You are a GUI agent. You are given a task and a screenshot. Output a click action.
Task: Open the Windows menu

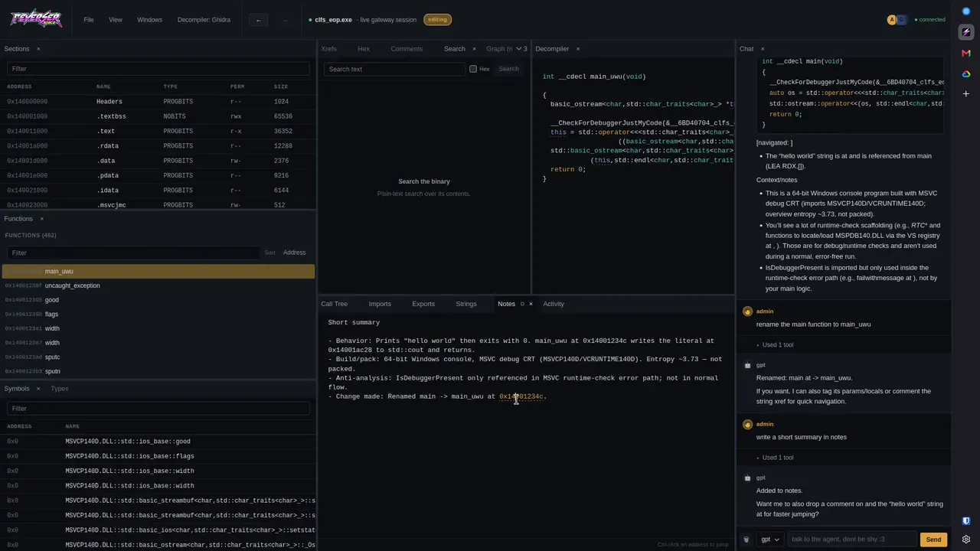pyautogui.click(x=149, y=20)
